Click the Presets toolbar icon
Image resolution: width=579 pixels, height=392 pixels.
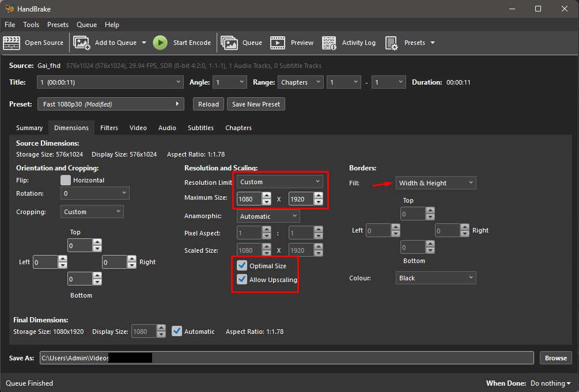coord(392,43)
